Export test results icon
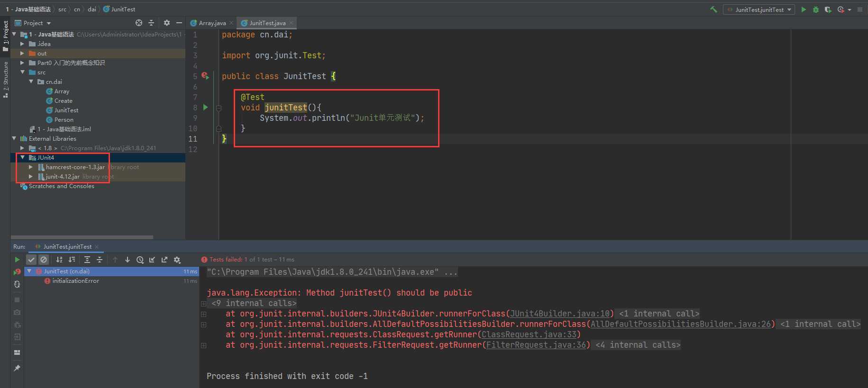This screenshot has height=388, width=868. point(164,260)
